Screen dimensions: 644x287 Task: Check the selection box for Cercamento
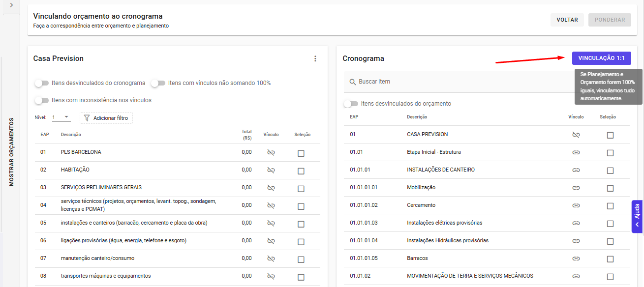(610, 206)
